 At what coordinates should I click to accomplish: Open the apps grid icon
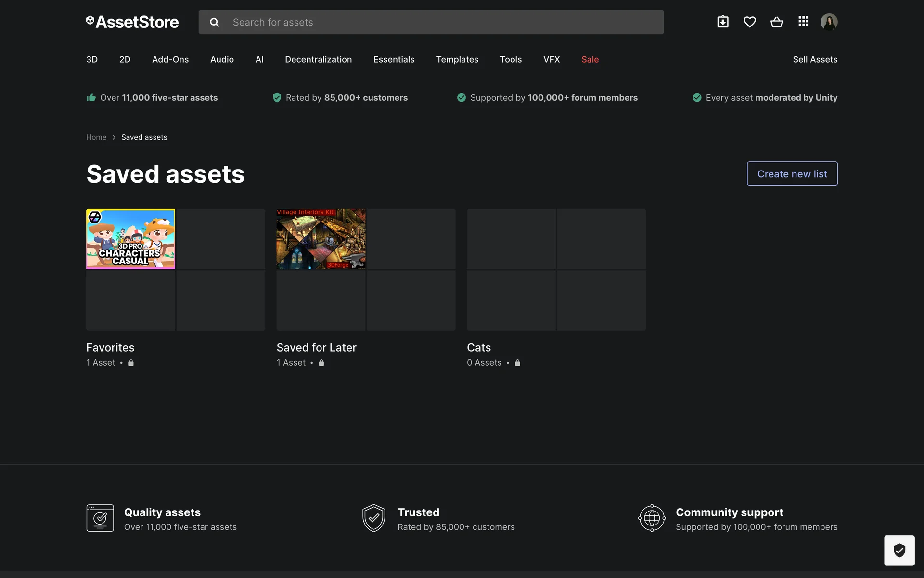803,22
